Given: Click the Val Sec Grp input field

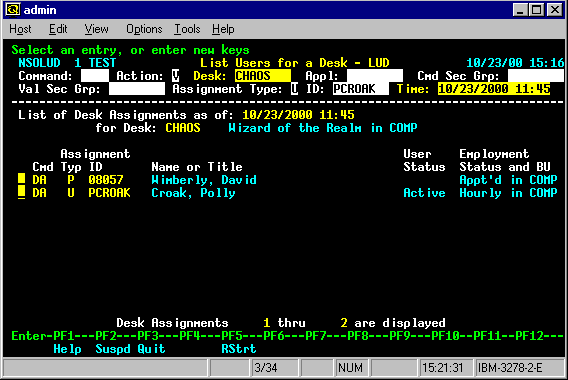Looking at the screenshot, I should (x=137, y=89).
